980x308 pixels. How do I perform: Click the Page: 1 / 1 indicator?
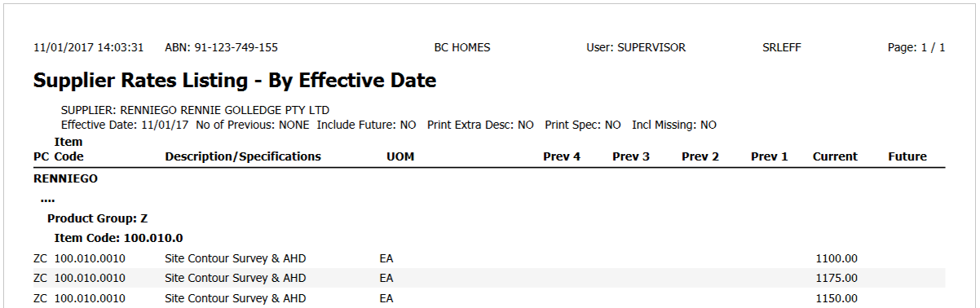[x=916, y=47]
